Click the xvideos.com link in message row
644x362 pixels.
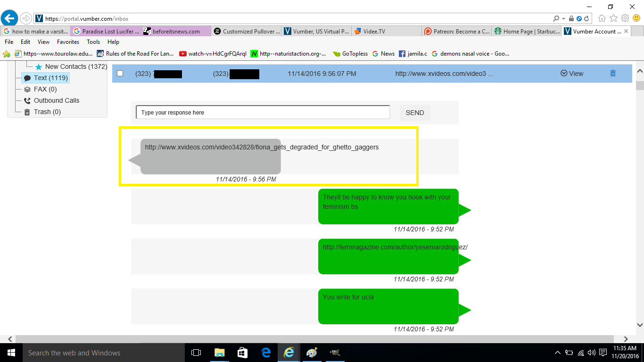pyautogui.click(x=444, y=74)
